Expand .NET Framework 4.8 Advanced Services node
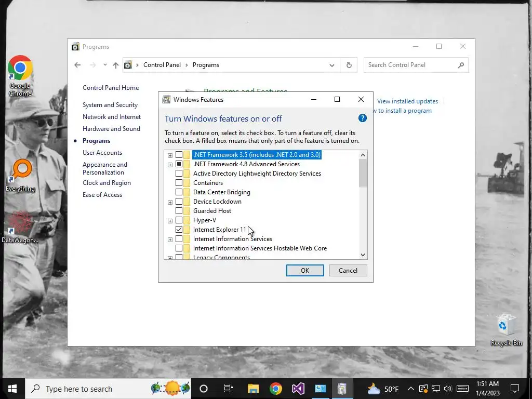 point(170,165)
